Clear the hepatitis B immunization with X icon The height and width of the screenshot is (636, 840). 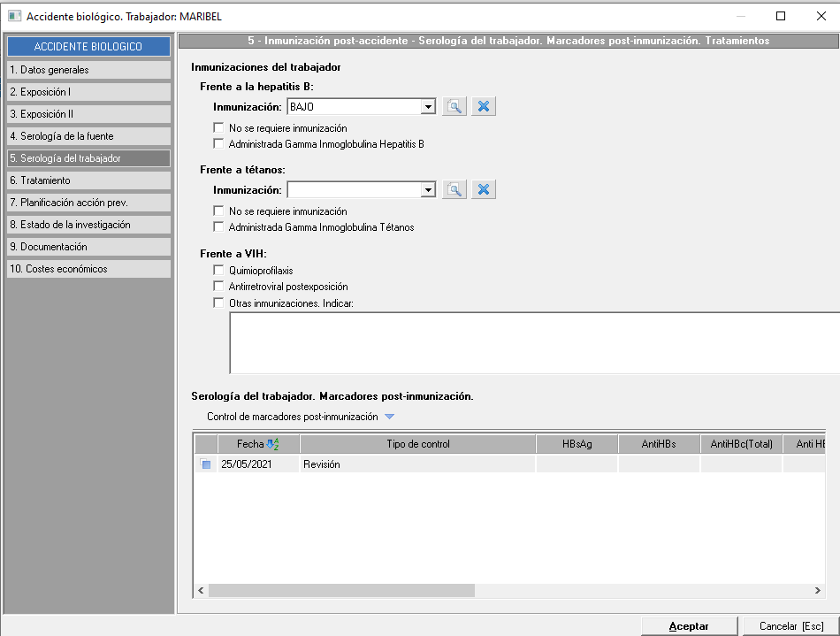click(x=483, y=106)
